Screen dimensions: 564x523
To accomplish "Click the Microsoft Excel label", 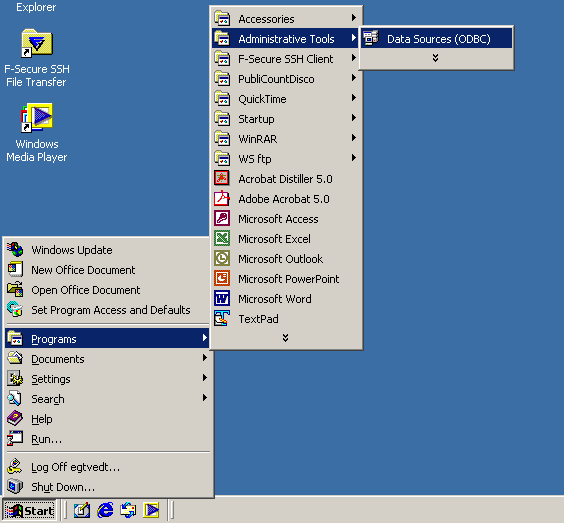I will (x=274, y=239).
